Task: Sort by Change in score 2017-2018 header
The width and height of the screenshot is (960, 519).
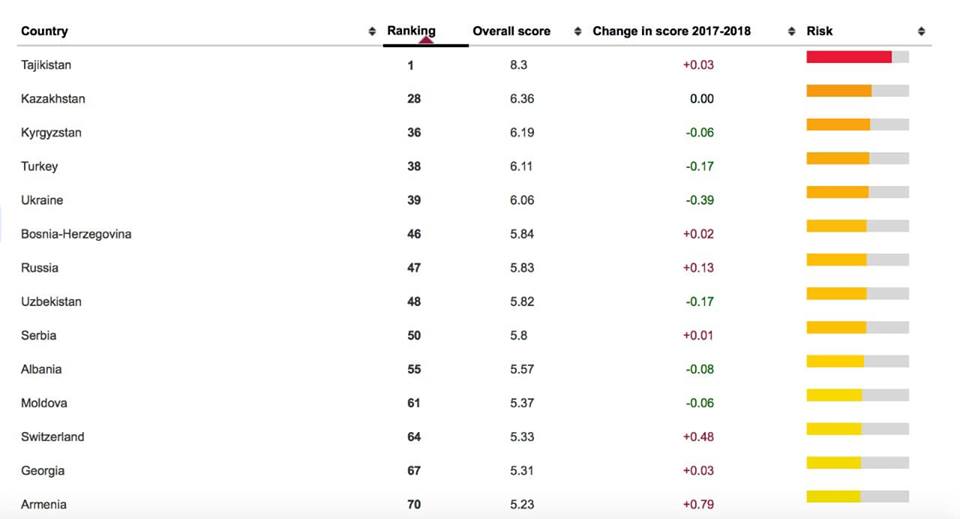Action: [x=671, y=32]
